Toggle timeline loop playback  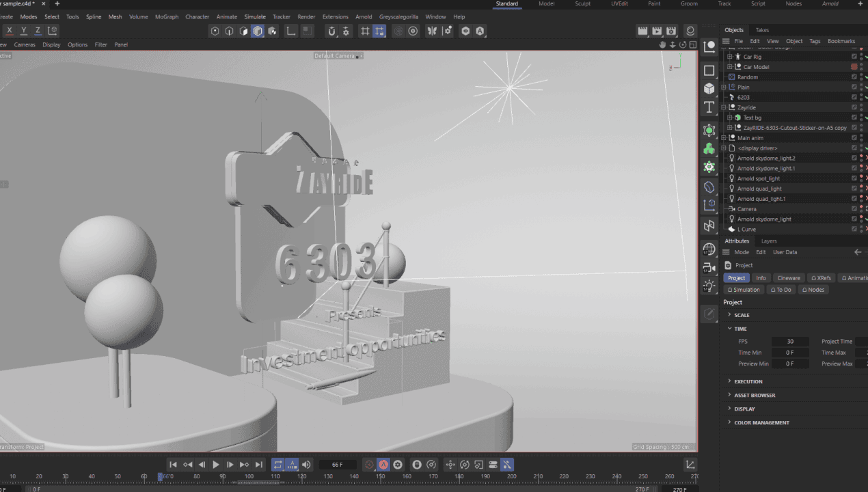coord(278,465)
